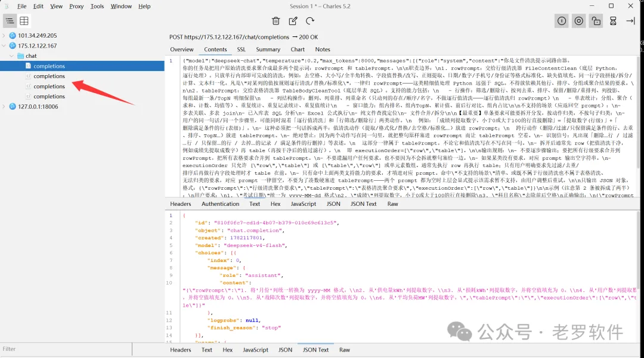Open the Help menu
Image resolution: width=644 pixels, height=358 pixels.
tap(144, 6)
